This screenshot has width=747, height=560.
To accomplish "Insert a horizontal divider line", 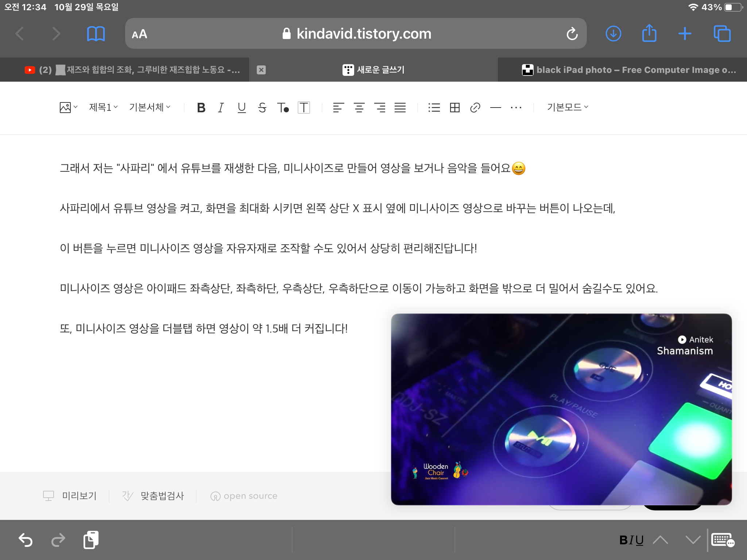I will click(495, 108).
